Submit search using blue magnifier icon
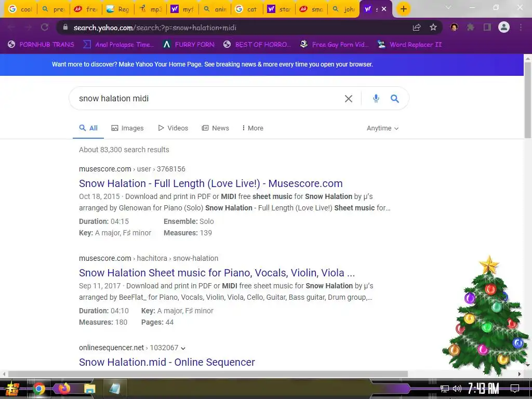The height and width of the screenshot is (399, 532). coord(395,98)
